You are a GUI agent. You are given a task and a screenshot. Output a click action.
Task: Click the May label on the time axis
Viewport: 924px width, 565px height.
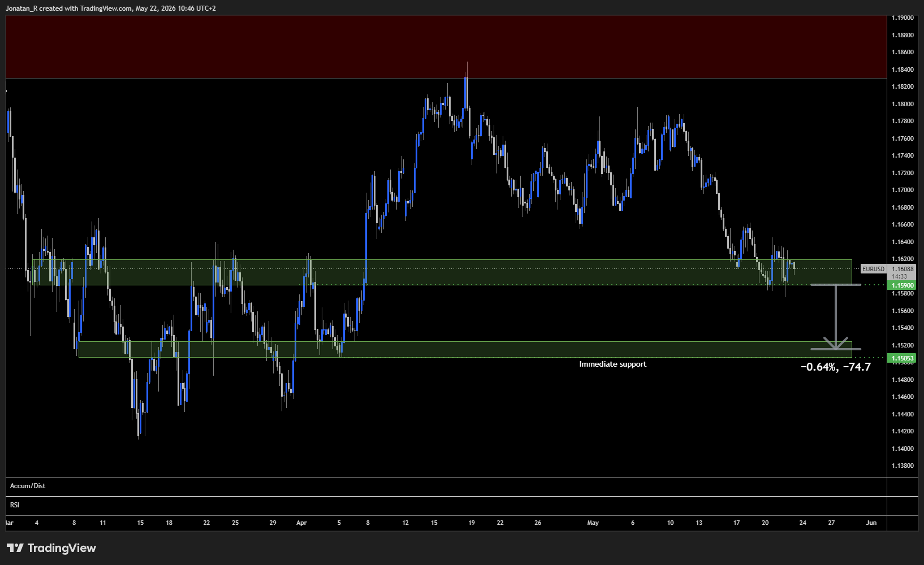point(593,523)
